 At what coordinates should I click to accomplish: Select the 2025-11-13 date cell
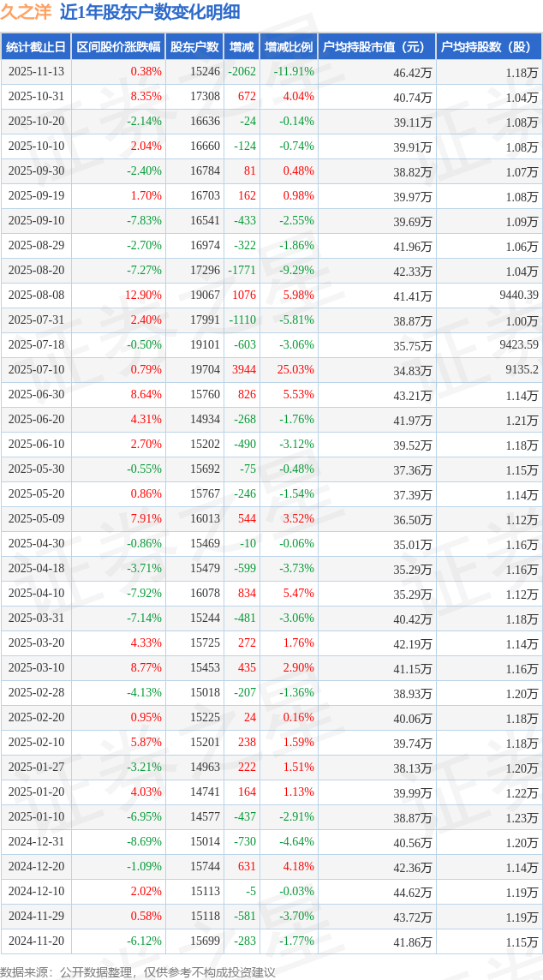pyautogui.click(x=36, y=72)
